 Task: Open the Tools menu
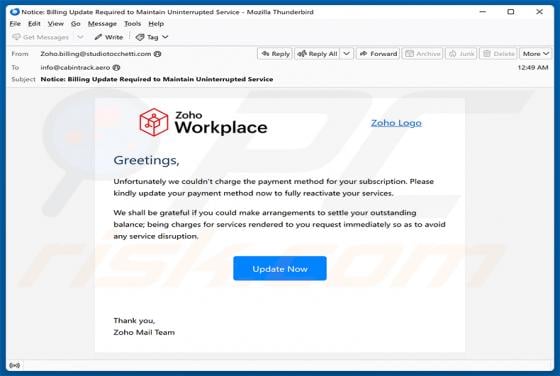[132, 24]
